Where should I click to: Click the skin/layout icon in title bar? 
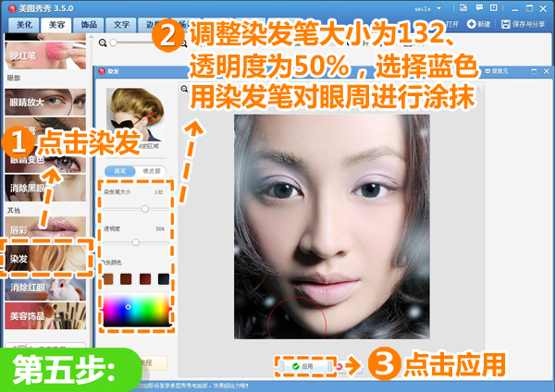coord(463,7)
